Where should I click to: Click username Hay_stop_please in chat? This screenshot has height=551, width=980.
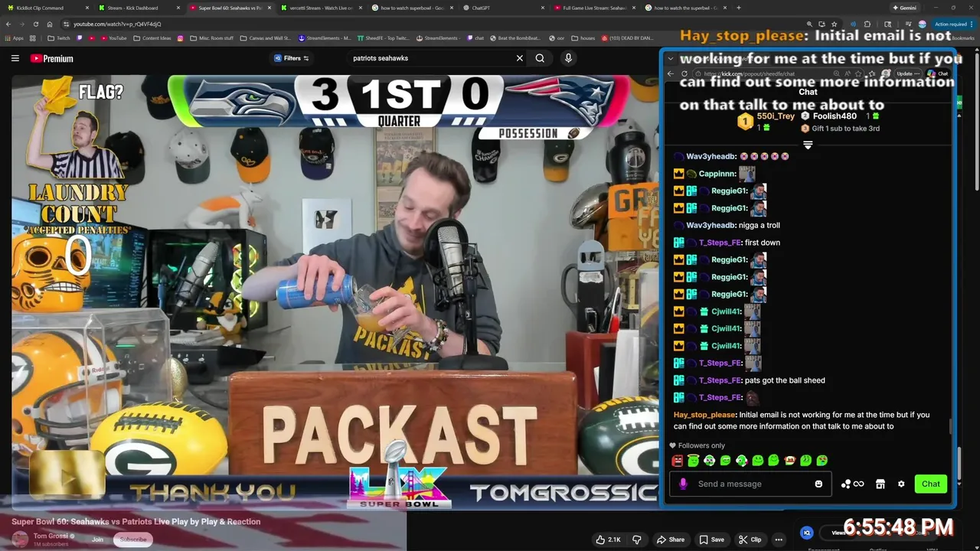704,415
